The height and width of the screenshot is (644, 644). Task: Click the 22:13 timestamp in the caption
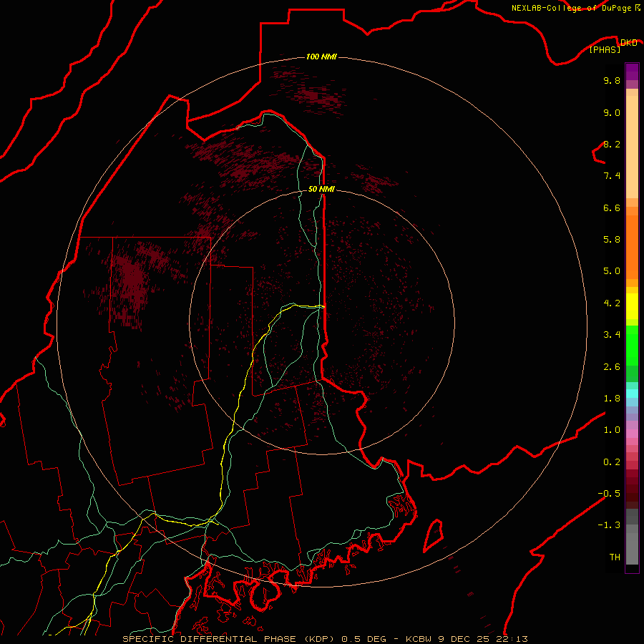pyautogui.click(x=512, y=639)
